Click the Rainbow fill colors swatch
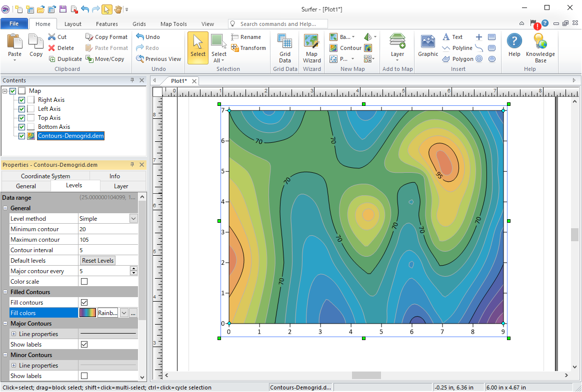582x392 pixels. pos(87,313)
